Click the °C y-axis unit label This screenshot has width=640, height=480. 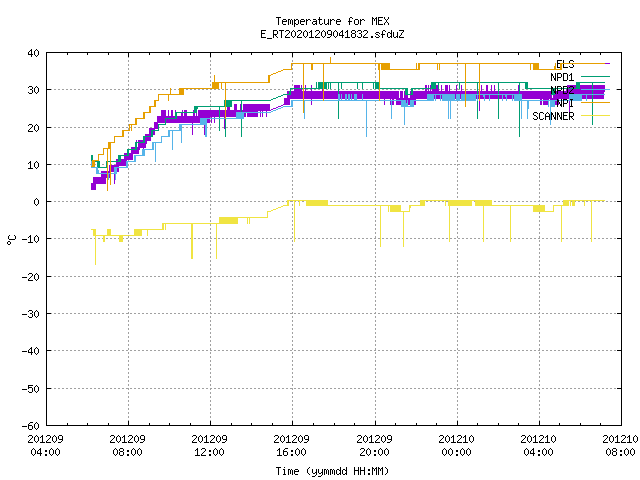pyautogui.click(x=11, y=240)
